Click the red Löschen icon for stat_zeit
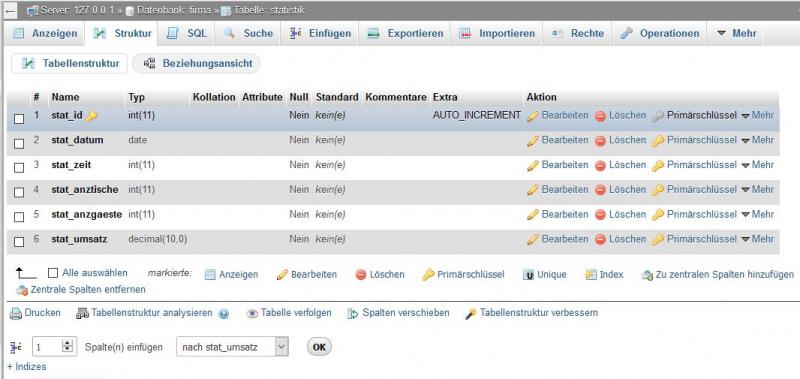 [600, 165]
